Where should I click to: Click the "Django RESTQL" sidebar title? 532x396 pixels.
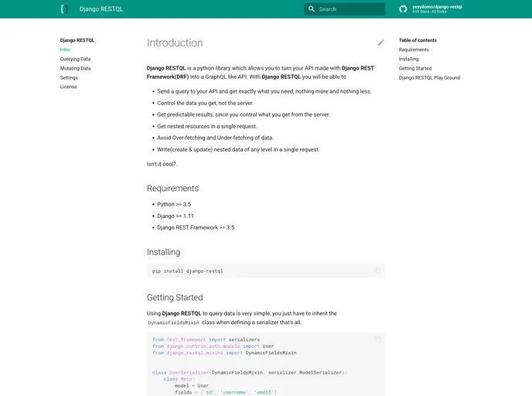[x=77, y=40]
